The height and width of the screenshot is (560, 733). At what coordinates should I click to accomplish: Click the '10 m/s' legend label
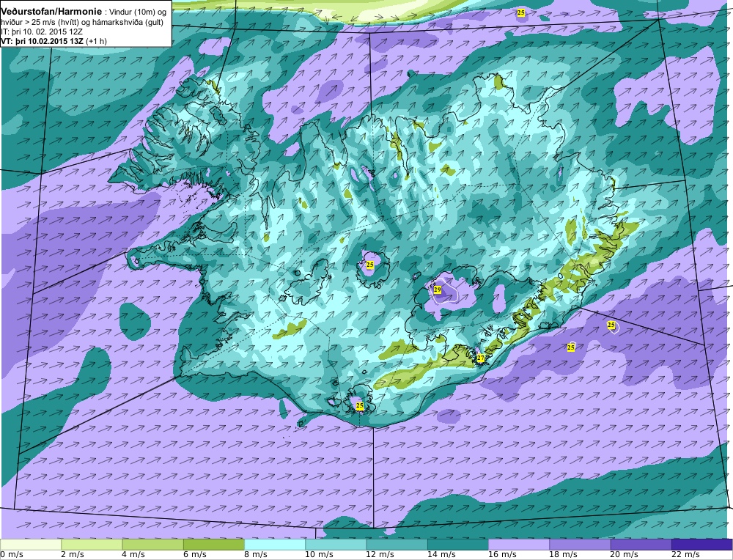(x=320, y=555)
